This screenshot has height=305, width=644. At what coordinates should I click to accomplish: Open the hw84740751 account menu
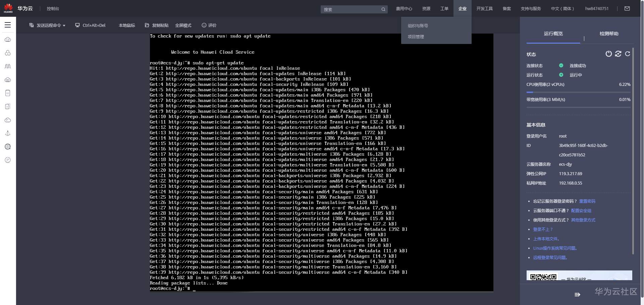coord(597,9)
